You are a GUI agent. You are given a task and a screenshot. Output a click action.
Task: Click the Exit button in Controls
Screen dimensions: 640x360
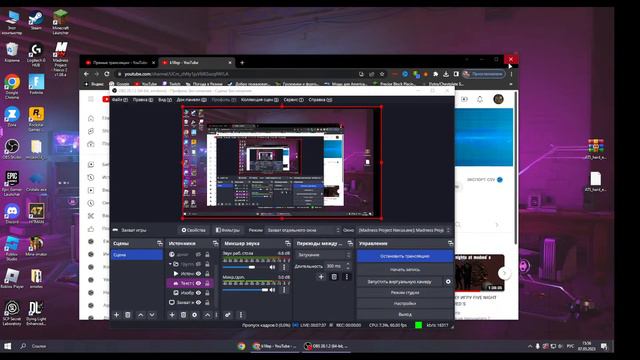point(404,314)
